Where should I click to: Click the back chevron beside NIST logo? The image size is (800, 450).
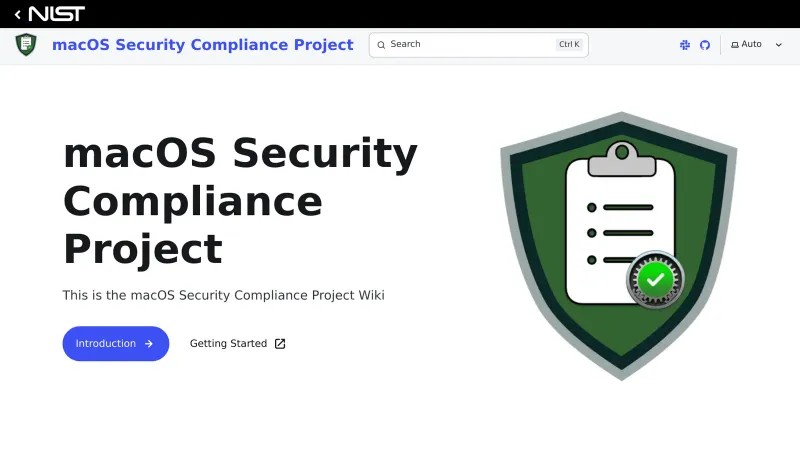(x=17, y=14)
